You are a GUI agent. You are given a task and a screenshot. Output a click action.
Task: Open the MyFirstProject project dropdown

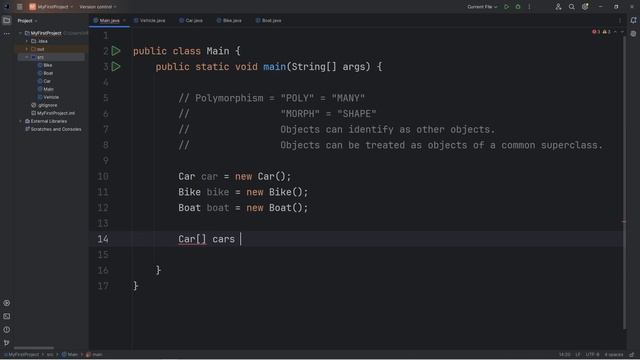coord(51,7)
